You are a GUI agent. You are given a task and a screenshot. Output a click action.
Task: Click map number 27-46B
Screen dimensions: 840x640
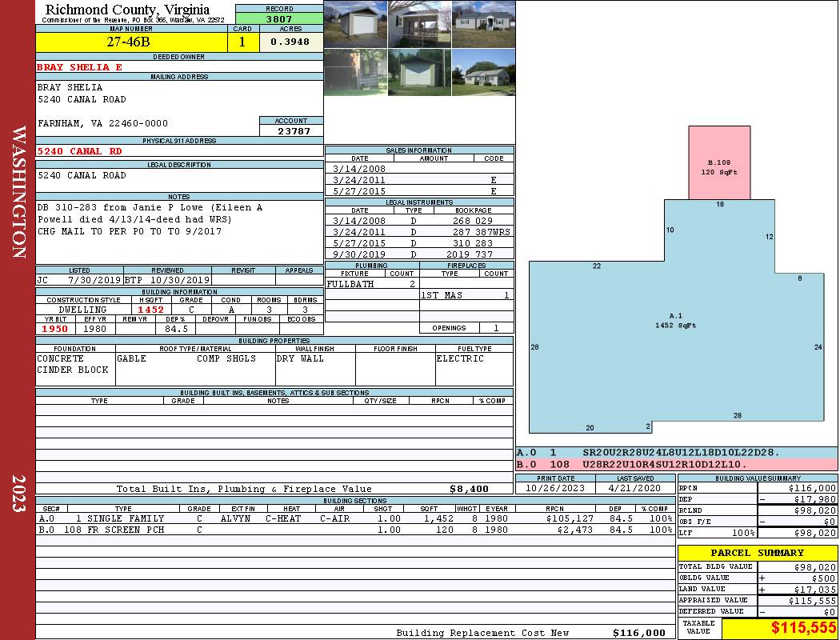click(129, 42)
